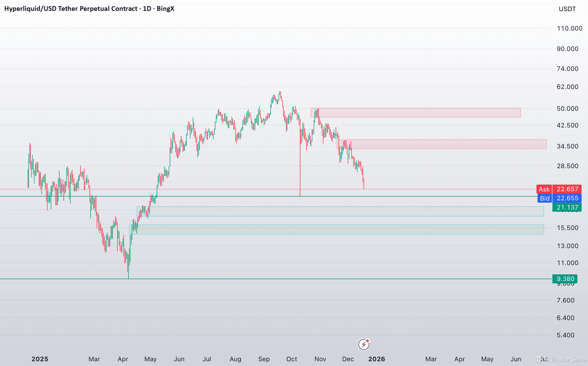
Task: Click the Oct month label on time axis
Action: (291, 359)
